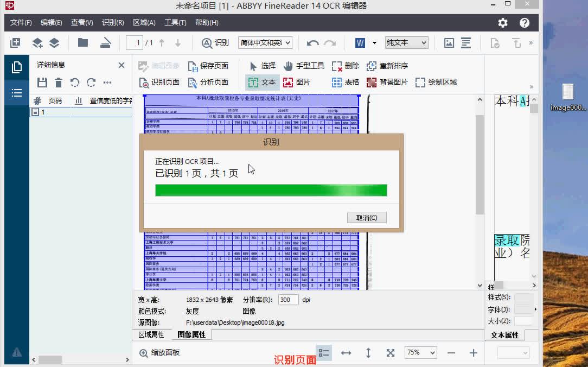Toggle the zoom pane (缩放面板) button
The width and height of the screenshot is (588, 367).
pyautogui.click(x=160, y=352)
